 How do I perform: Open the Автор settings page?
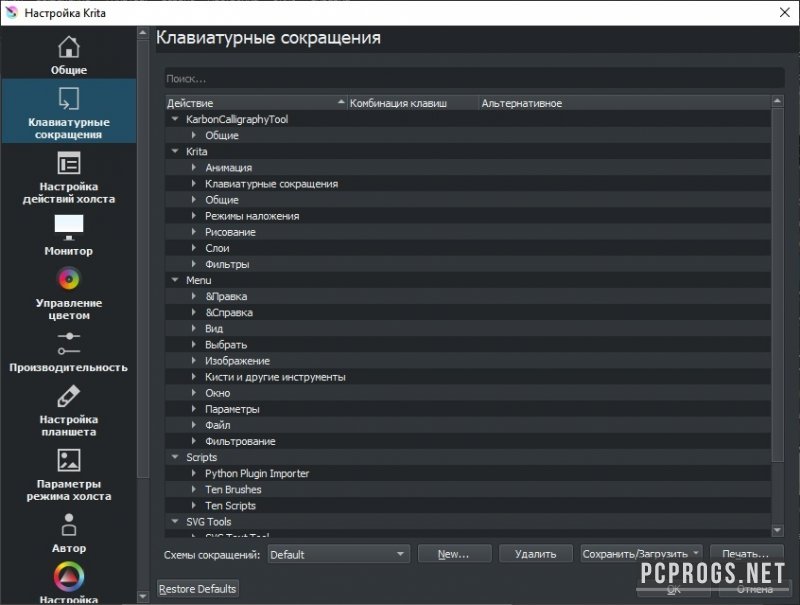68,533
